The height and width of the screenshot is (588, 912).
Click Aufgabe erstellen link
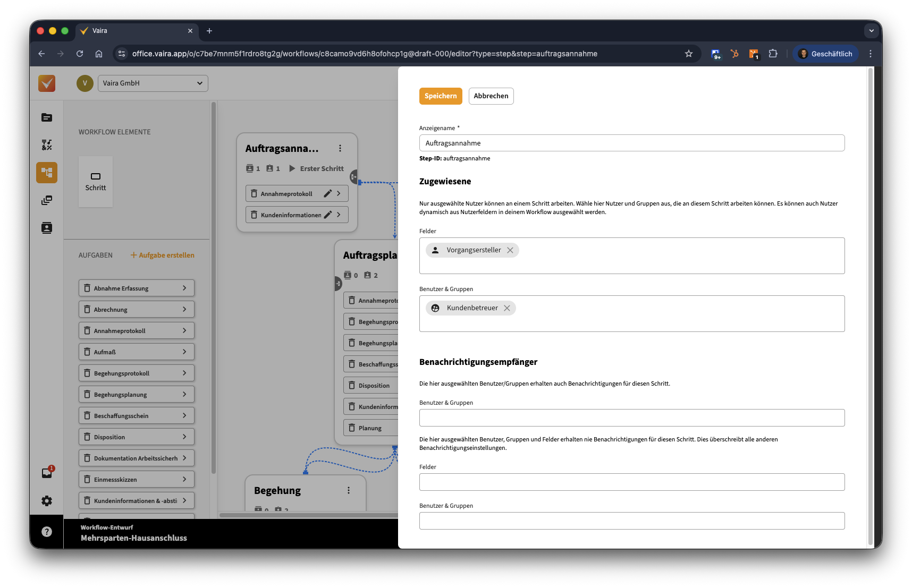pos(163,255)
